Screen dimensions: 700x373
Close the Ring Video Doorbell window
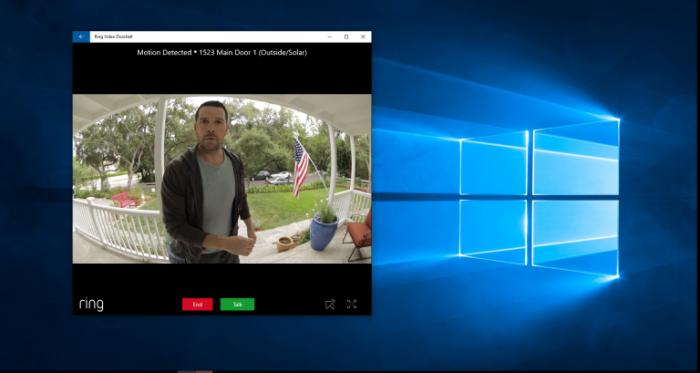362,37
